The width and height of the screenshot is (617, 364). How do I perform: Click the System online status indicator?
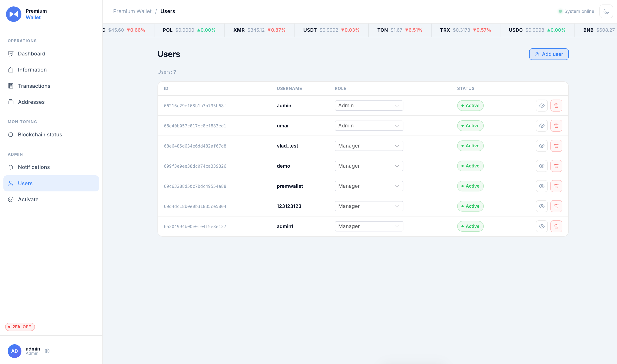click(576, 11)
